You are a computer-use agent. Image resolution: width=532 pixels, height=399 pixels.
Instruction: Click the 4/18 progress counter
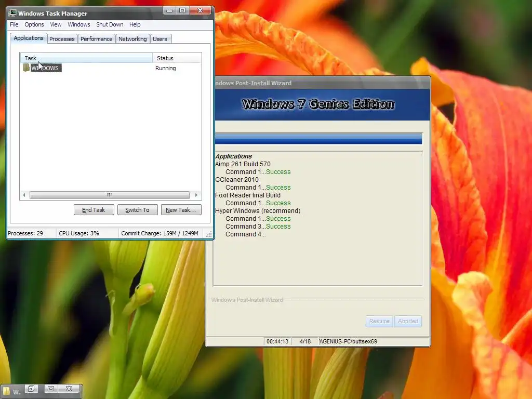(x=305, y=341)
